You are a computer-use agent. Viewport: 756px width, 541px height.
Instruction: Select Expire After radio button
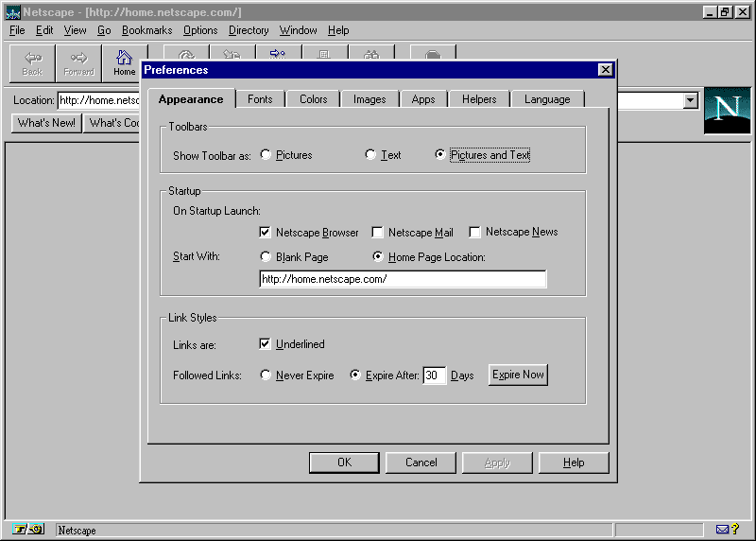coord(355,375)
